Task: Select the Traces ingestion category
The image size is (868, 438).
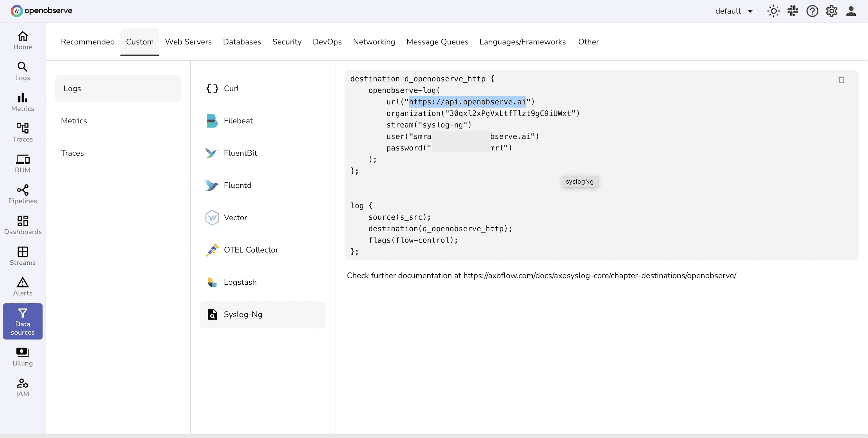Action: [x=118, y=153]
